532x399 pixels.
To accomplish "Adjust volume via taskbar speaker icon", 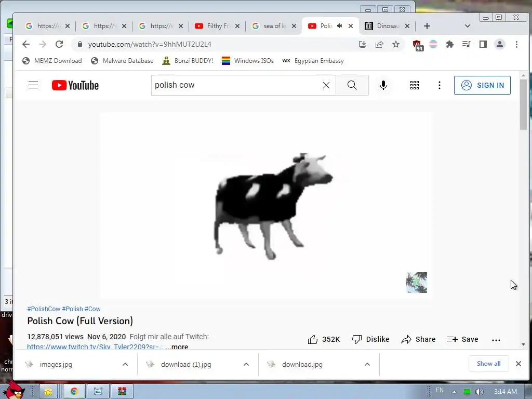I will tap(479, 392).
